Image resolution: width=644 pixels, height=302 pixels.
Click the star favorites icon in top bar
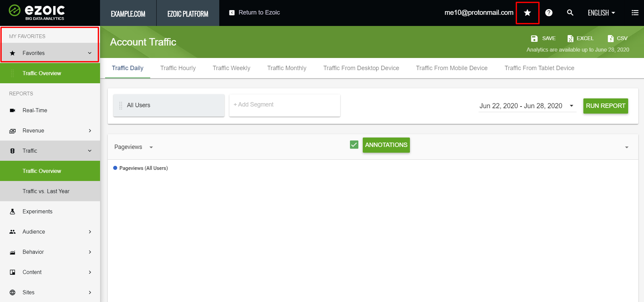[527, 13]
